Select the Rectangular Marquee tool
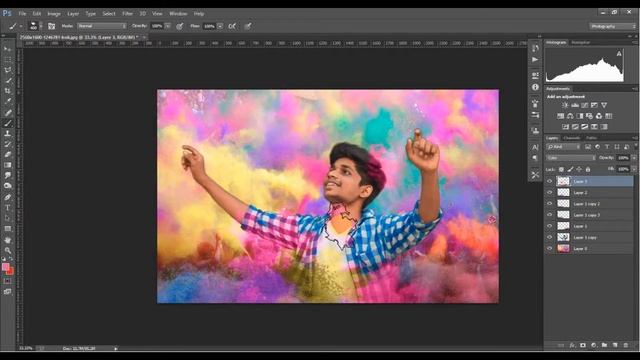640x360 pixels. click(7, 60)
